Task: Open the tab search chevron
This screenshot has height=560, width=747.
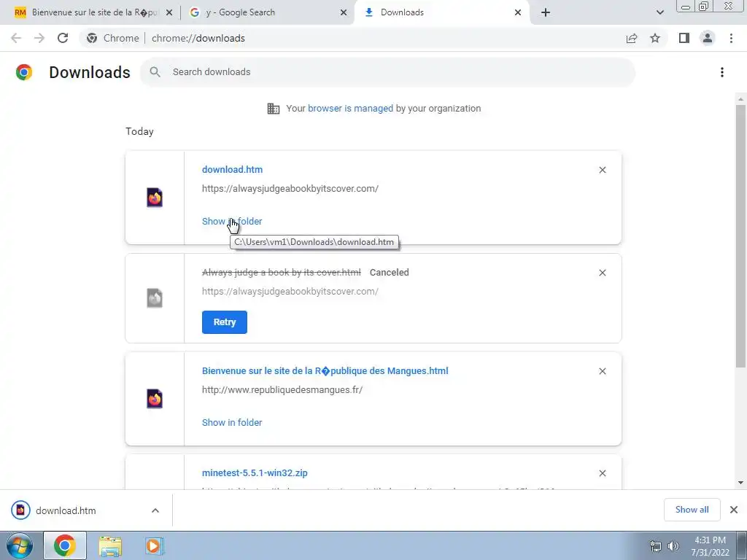Action: (x=659, y=12)
